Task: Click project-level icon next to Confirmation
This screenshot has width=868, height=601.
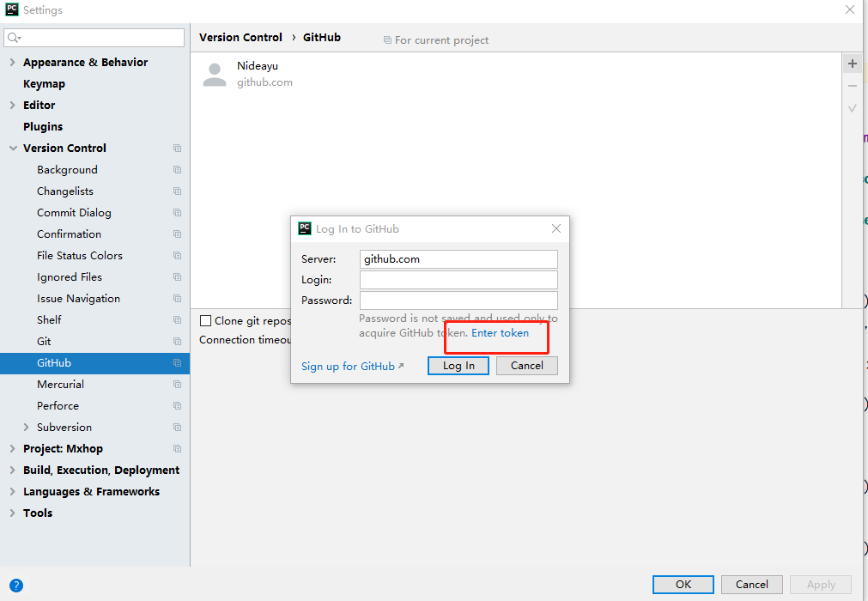Action: coord(177,234)
